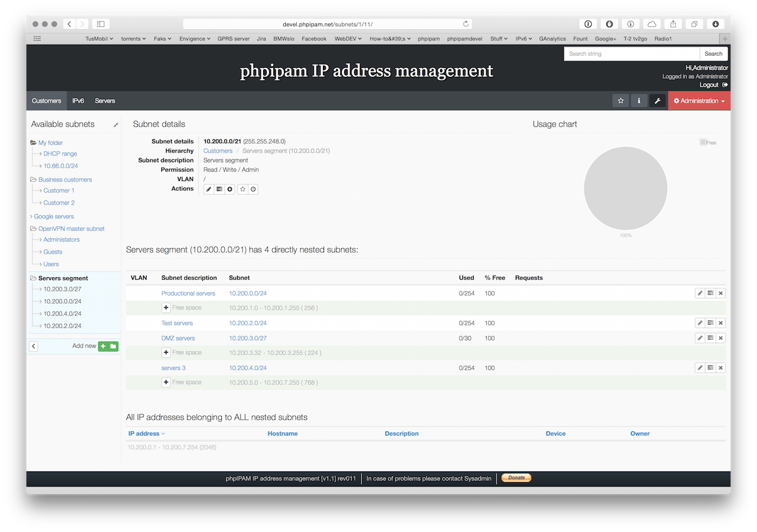Screen dimensions: 757x532
Task: Toggle the Free legend entry in Usage chart
Action: tap(708, 142)
